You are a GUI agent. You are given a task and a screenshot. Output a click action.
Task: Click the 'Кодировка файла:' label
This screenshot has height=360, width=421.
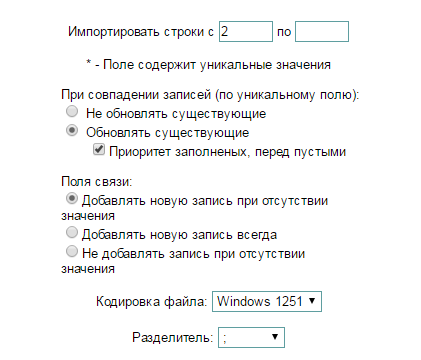click(x=152, y=302)
